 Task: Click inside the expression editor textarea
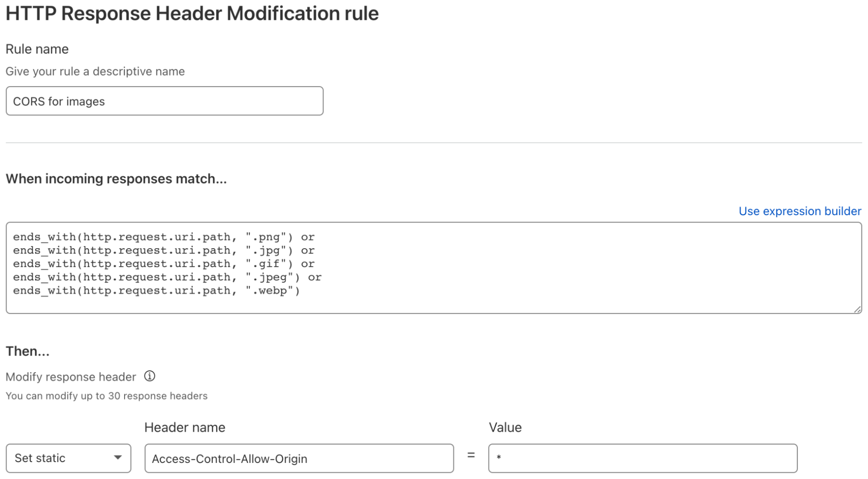coord(434,265)
